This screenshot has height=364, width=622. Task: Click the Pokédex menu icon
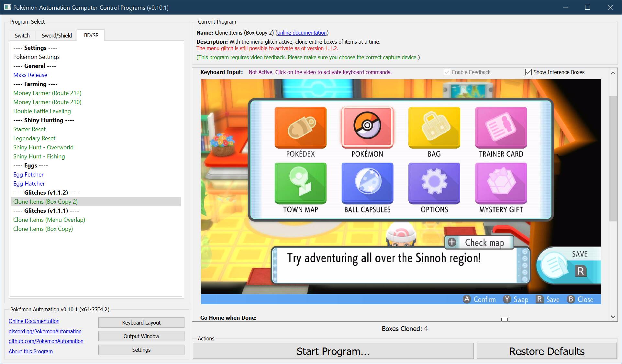[300, 127]
